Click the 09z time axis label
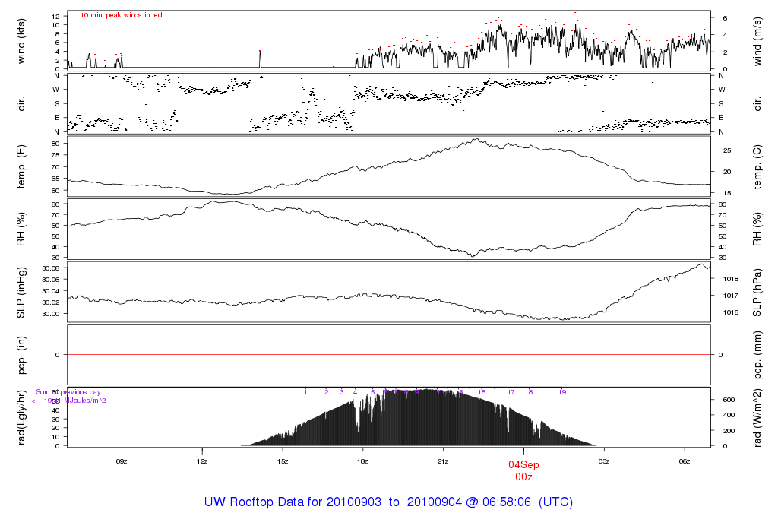Image resolution: width=778 pixels, height=532 pixels. pos(122,461)
